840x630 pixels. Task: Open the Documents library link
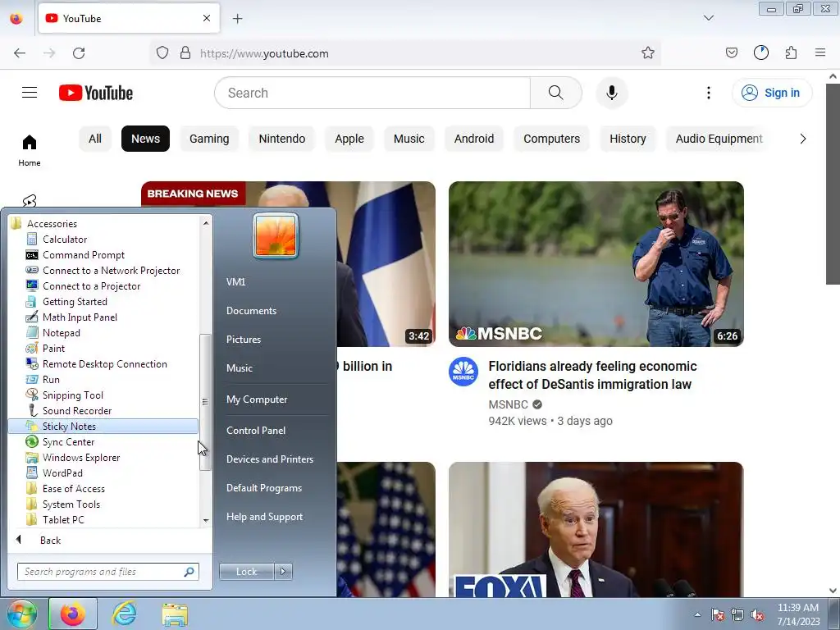(251, 311)
